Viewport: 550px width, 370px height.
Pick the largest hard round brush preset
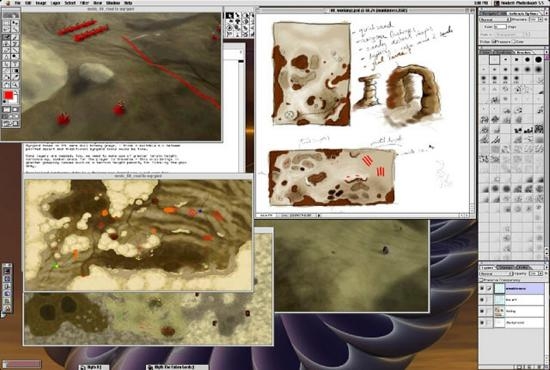click(x=538, y=59)
